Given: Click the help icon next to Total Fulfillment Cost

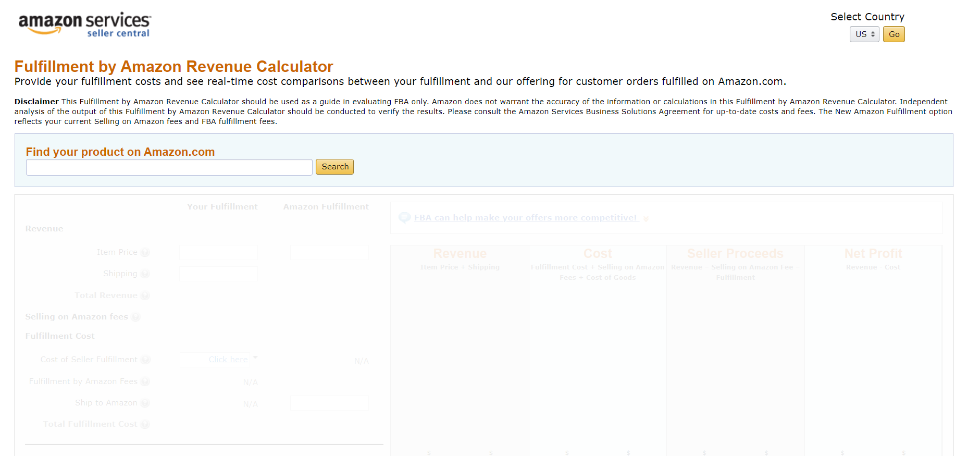Looking at the screenshot, I should point(145,424).
